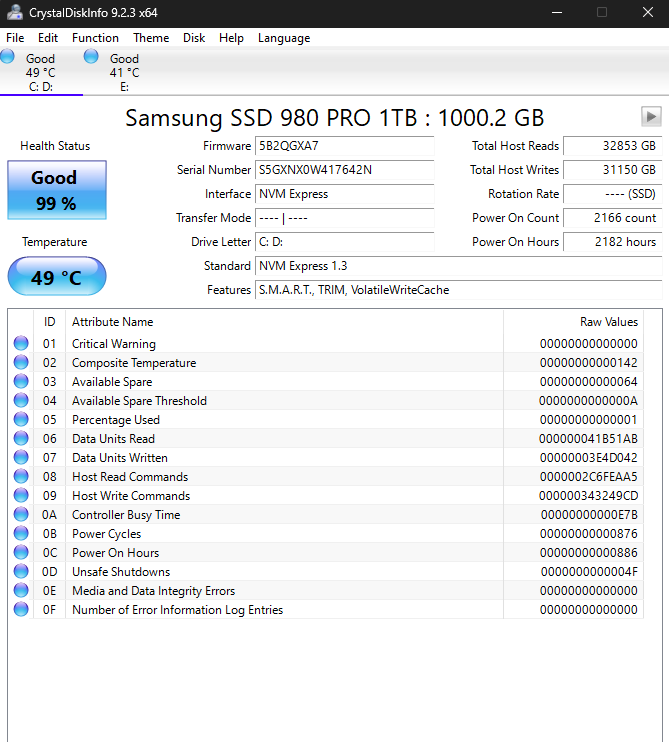
Task: Click the Power On Hours value 2182 hours
Action: tap(613, 242)
